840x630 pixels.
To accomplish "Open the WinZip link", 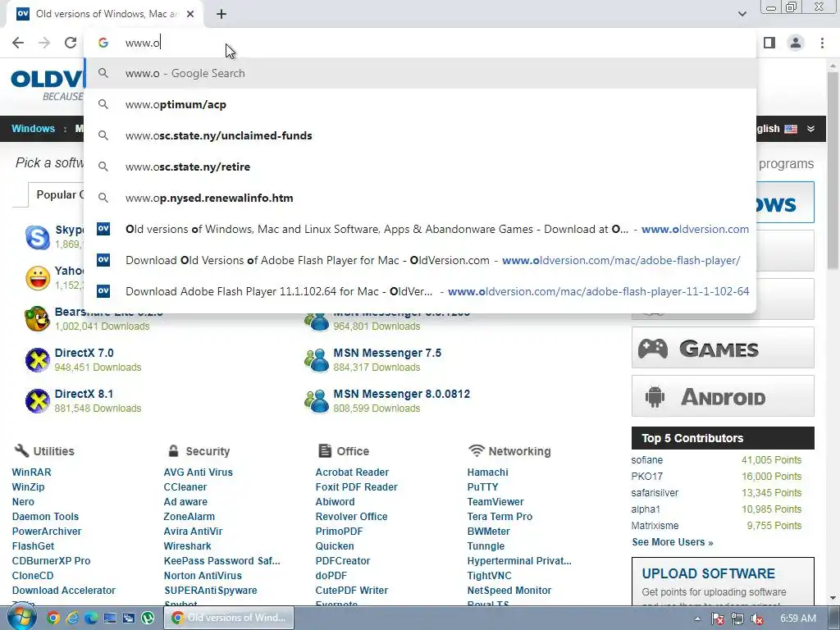I will [x=29, y=487].
